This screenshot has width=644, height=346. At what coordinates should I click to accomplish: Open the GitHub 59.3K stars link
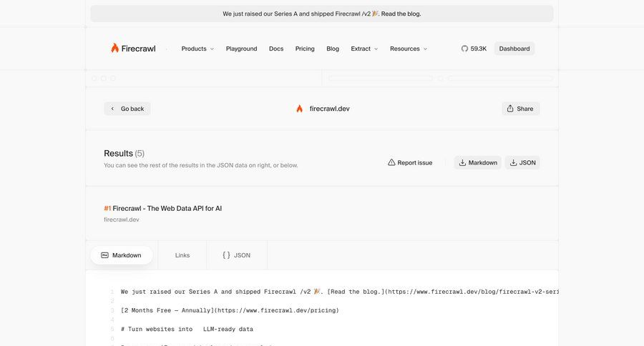(474, 49)
